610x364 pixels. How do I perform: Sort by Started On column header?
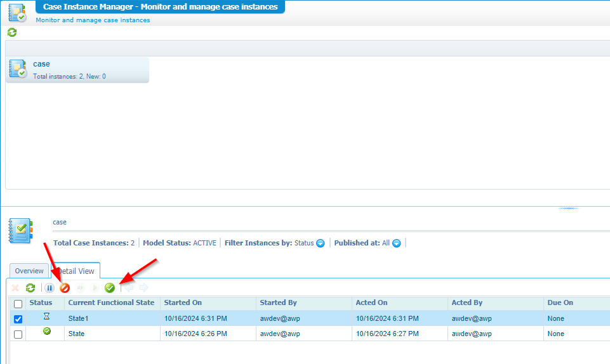pos(183,302)
